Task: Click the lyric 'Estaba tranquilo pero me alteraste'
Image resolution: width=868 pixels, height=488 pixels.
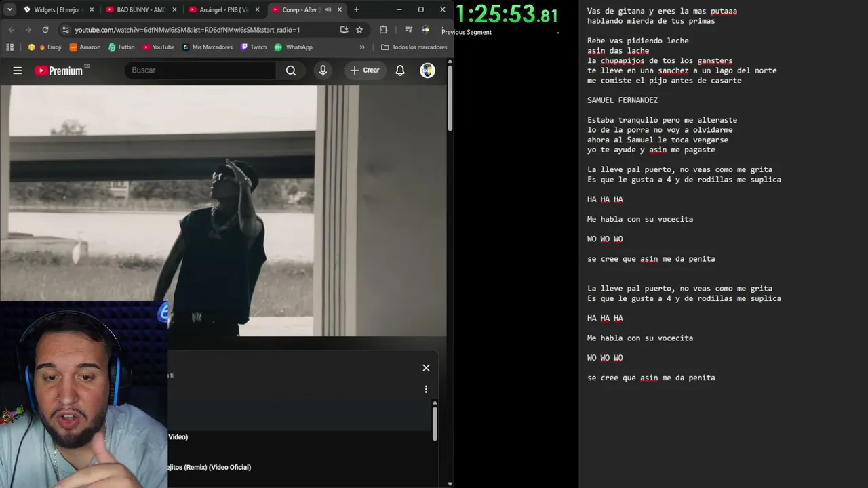Action: (x=662, y=120)
